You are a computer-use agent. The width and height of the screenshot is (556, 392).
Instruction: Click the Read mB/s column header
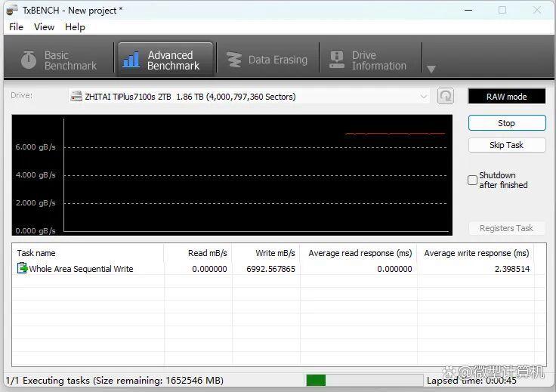pos(197,253)
